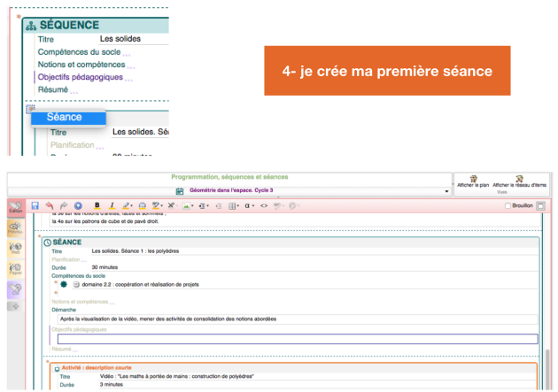The height and width of the screenshot is (392, 558).
Task: Click the insert table toolbar icon
Action: tap(232, 205)
